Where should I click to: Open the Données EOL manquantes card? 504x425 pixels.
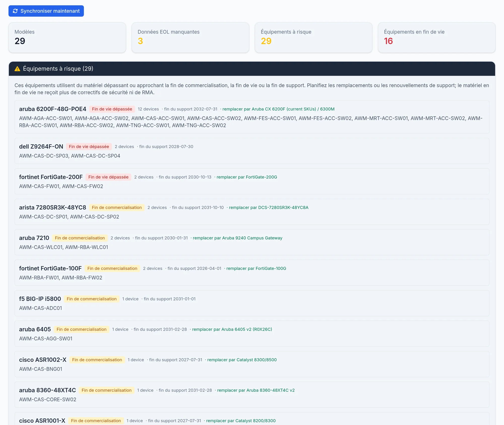point(191,38)
